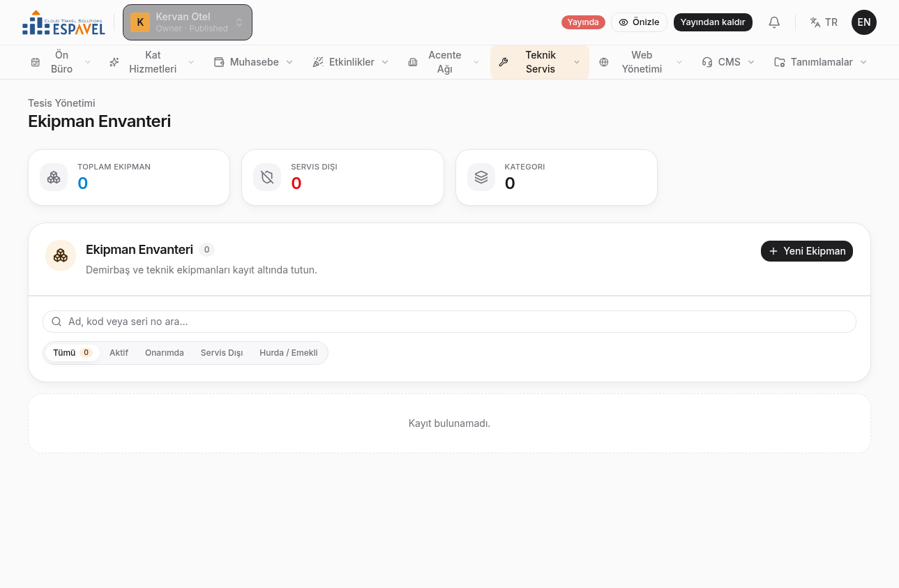The width and height of the screenshot is (899, 588).
Task: Expand the Kat Hizmetleri menu chevron
Action: tap(191, 62)
